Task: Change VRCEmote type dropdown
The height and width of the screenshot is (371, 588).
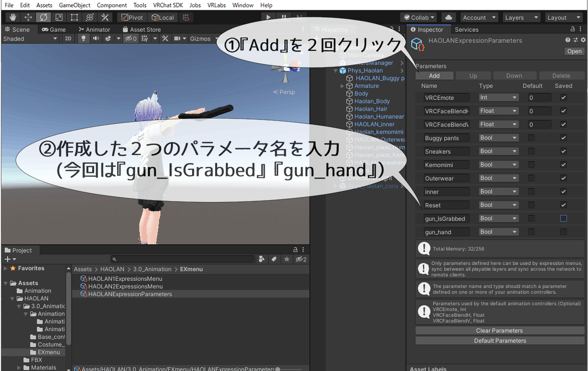Action: pos(498,97)
